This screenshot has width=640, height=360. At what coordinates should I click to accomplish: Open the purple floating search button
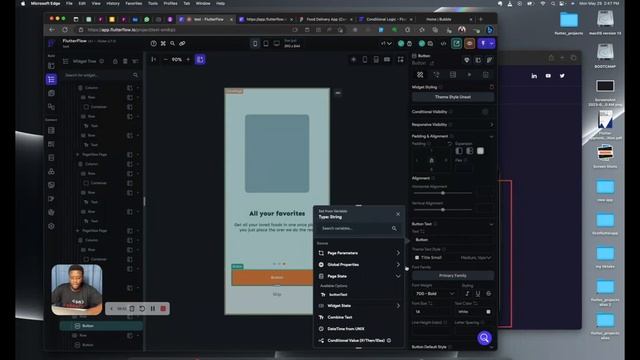pyautogui.click(x=484, y=338)
